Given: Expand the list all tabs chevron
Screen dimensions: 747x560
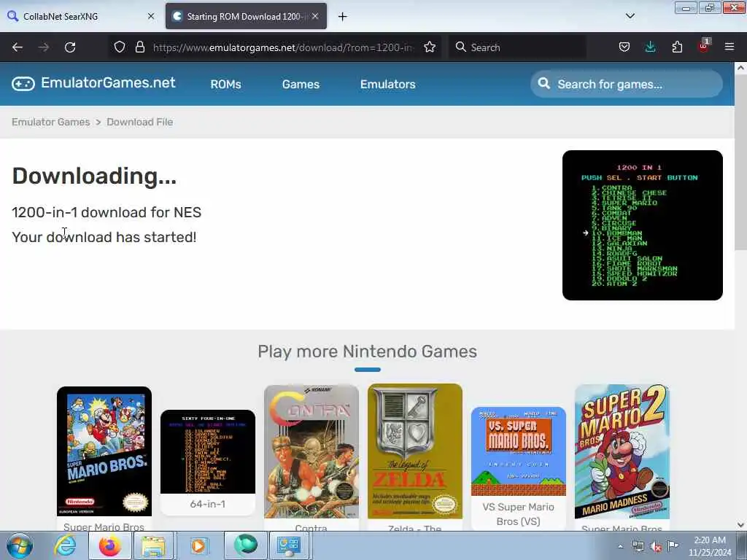Looking at the screenshot, I should (630, 16).
